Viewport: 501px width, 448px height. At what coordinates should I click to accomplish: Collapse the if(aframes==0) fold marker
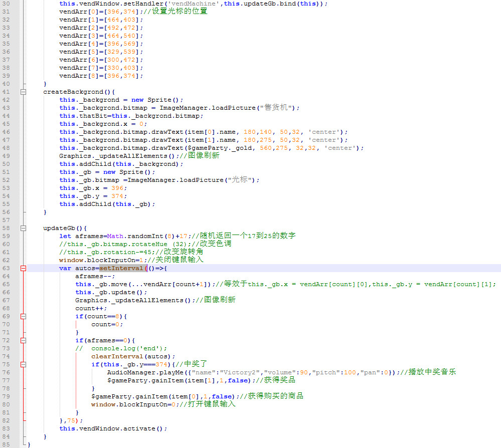tap(24, 340)
